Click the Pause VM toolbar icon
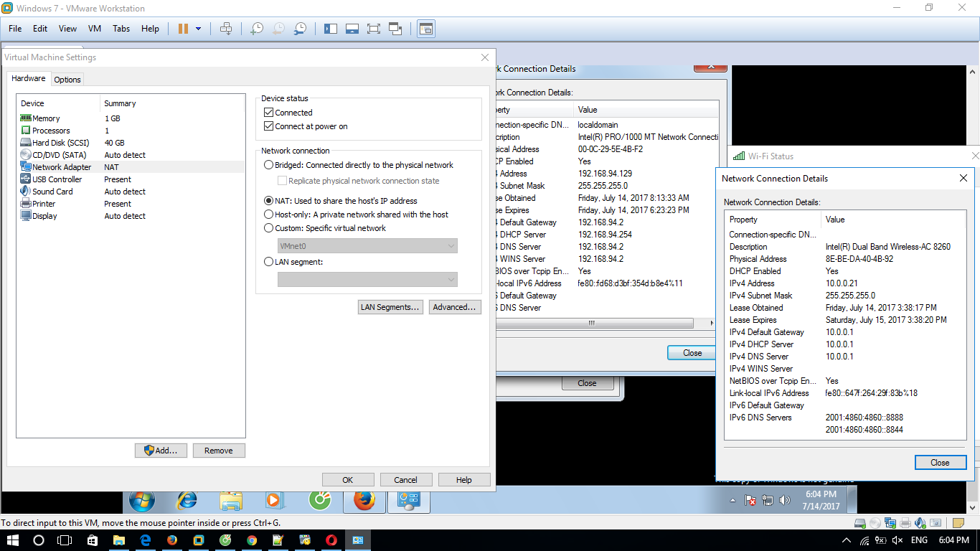Viewport: 980px width, 551px height. pos(183,29)
